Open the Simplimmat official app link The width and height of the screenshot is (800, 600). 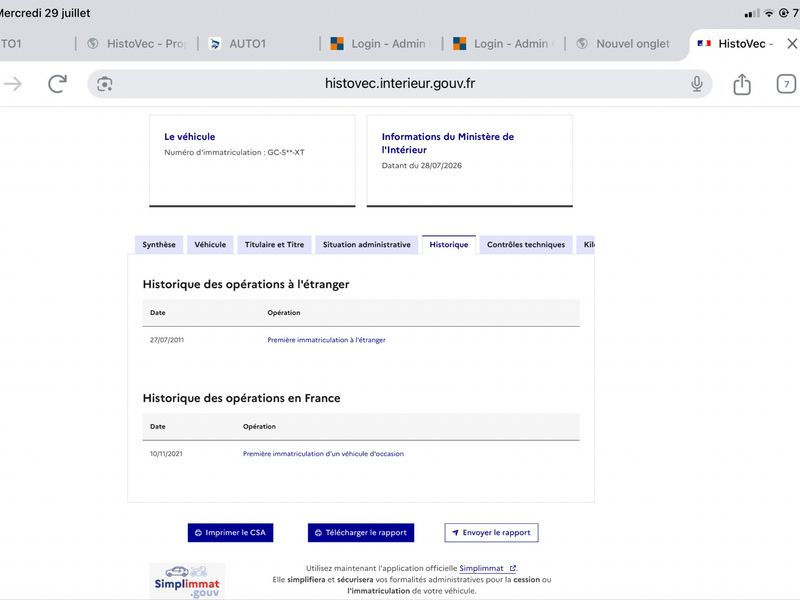(488, 568)
